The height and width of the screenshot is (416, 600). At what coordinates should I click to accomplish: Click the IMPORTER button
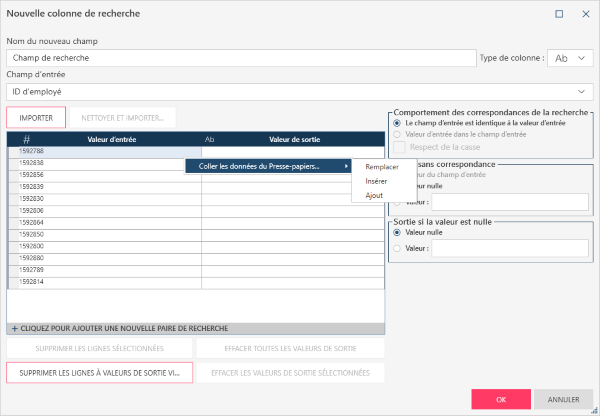tap(36, 117)
